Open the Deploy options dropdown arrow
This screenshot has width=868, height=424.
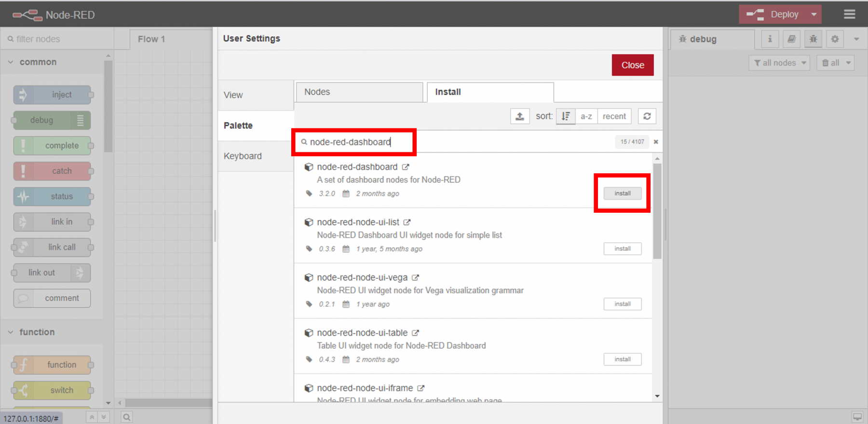(x=814, y=14)
